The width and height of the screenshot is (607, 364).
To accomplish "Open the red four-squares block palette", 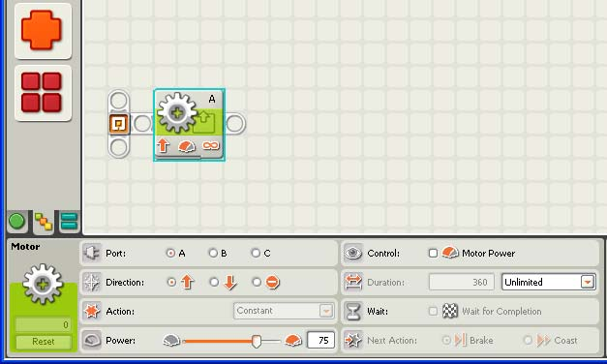I will tap(43, 93).
